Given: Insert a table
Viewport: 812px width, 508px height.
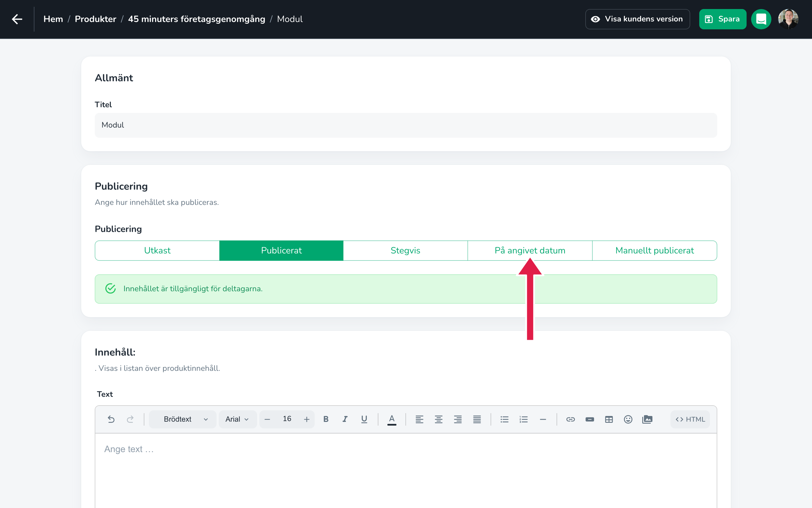Looking at the screenshot, I should [609, 419].
